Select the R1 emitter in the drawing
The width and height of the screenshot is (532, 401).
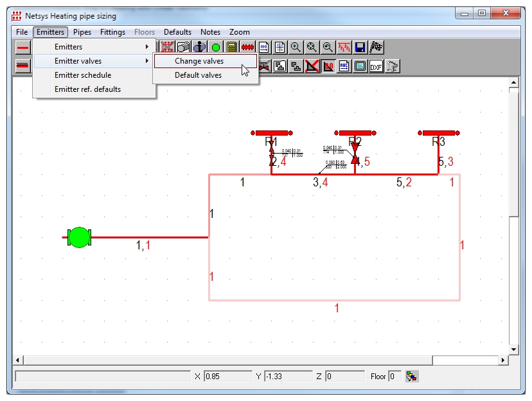[271, 133]
